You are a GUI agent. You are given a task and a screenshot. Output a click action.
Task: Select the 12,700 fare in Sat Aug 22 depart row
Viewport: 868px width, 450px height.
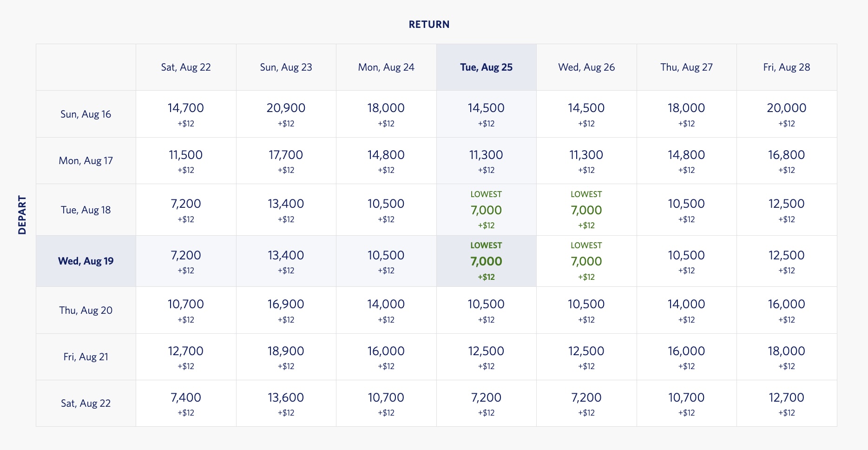pyautogui.click(x=787, y=404)
